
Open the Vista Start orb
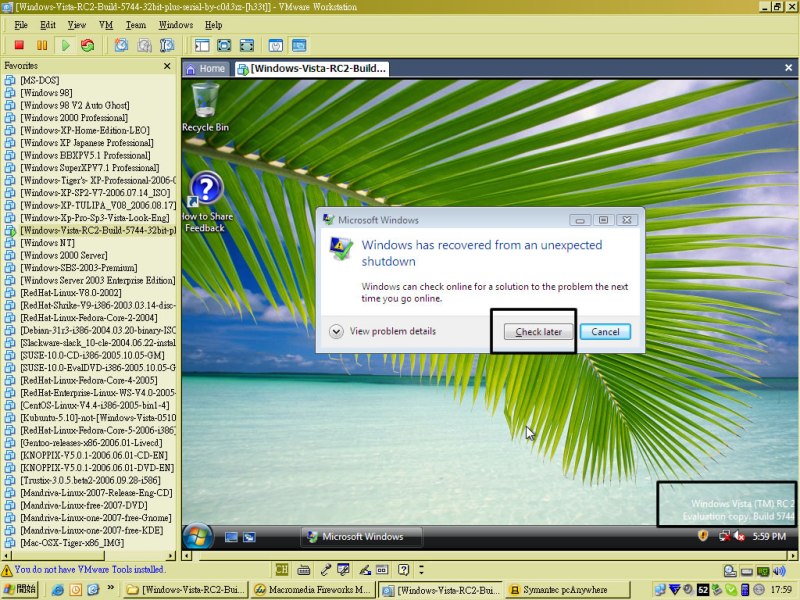point(198,536)
